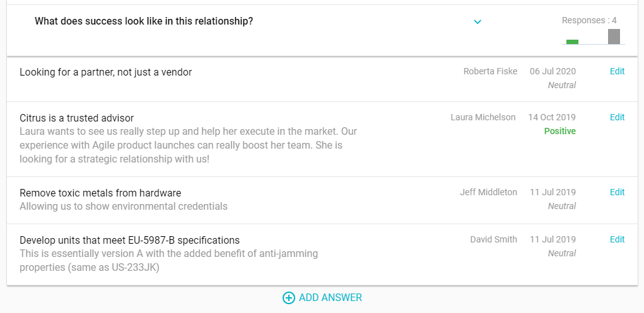Edit David Smith's response

pyautogui.click(x=617, y=239)
